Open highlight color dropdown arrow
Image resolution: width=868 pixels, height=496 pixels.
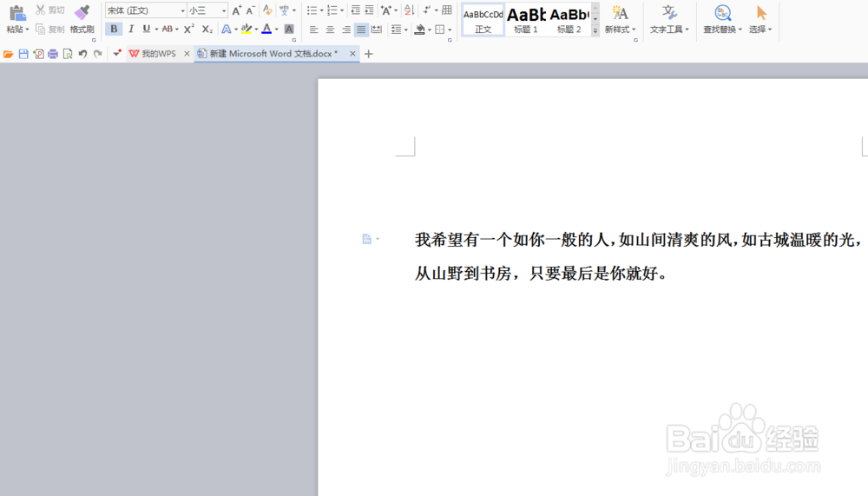pos(256,30)
